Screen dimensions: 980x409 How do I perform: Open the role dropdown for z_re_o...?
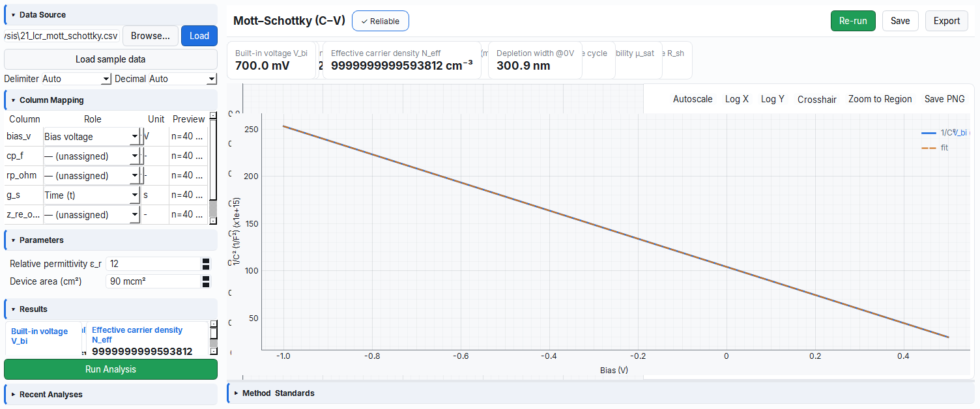(x=92, y=215)
